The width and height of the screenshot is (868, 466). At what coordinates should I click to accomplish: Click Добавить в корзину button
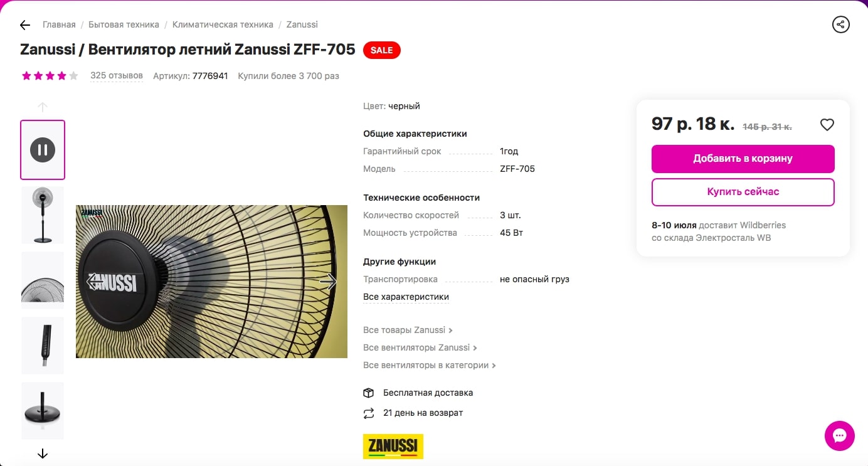tap(743, 159)
